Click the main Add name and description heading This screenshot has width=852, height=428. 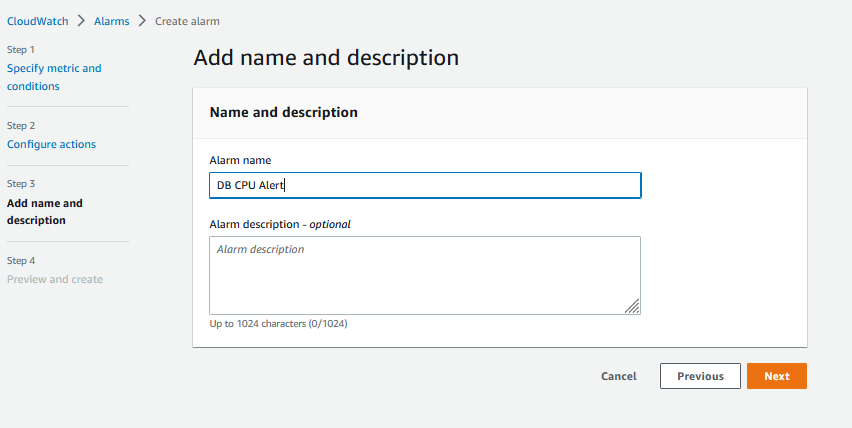point(326,58)
